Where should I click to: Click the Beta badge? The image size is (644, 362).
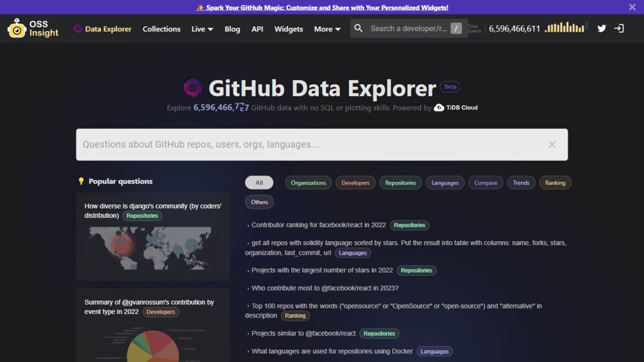click(x=450, y=87)
